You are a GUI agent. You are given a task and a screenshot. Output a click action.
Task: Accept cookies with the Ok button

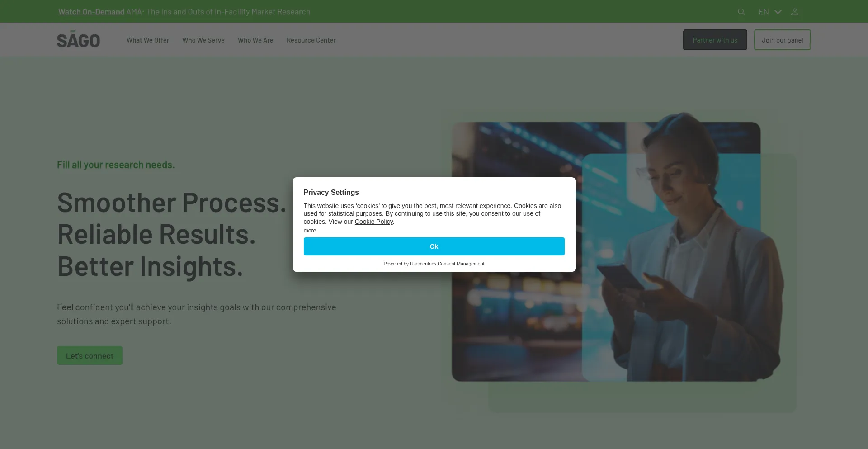pos(434,246)
